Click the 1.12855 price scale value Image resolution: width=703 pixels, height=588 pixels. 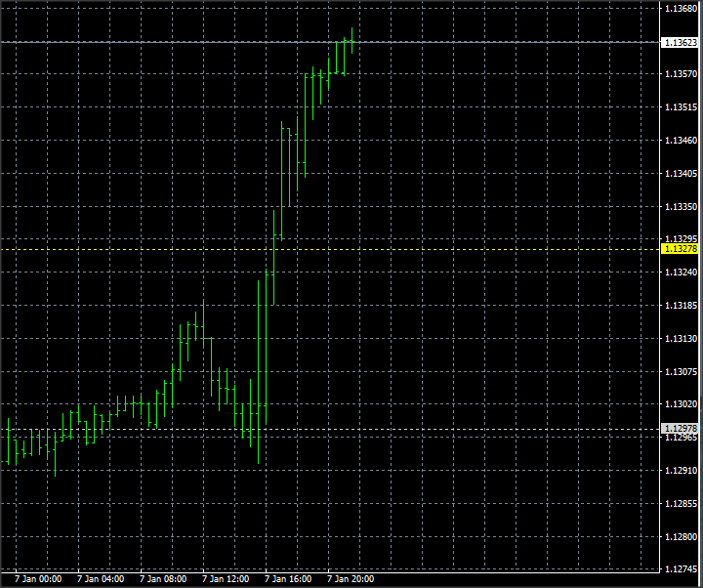coord(682,504)
